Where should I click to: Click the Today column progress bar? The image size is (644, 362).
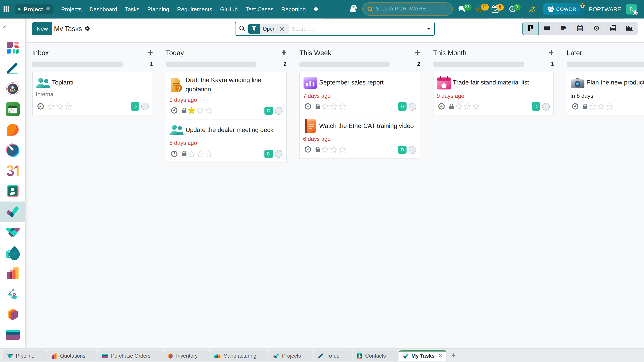(211, 64)
